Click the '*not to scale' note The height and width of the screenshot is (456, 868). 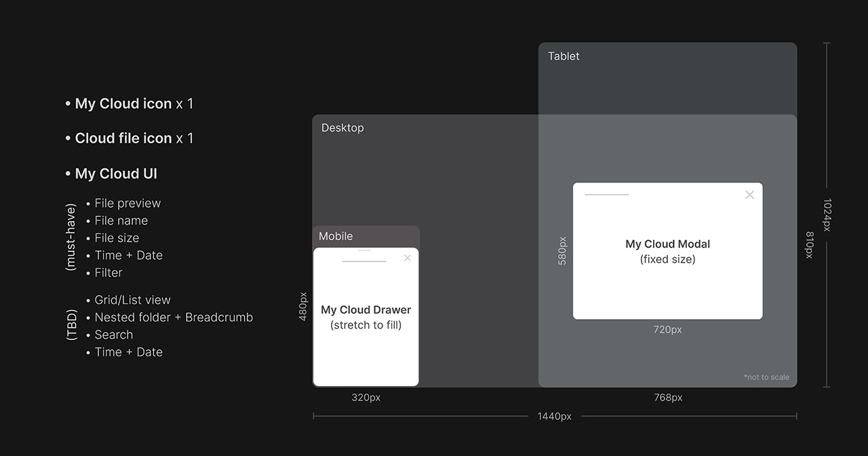click(766, 377)
